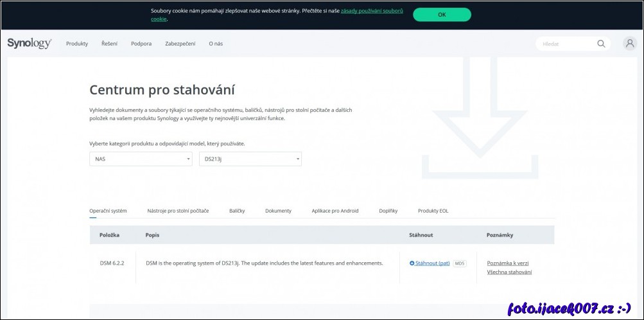Switch to Nástroje pro stolní počítače tab
The width and height of the screenshot is (644, 320).
tap(178, 211)
